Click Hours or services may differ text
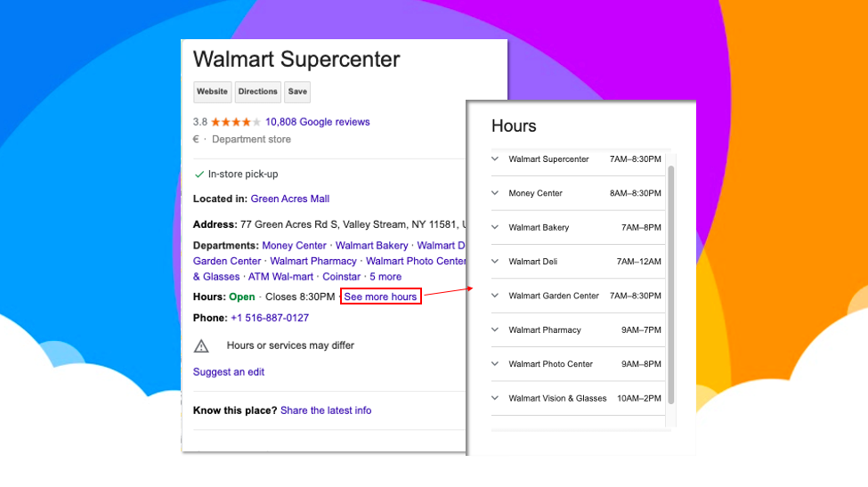This screenshot has height=487, width=868. pos(290,345)
